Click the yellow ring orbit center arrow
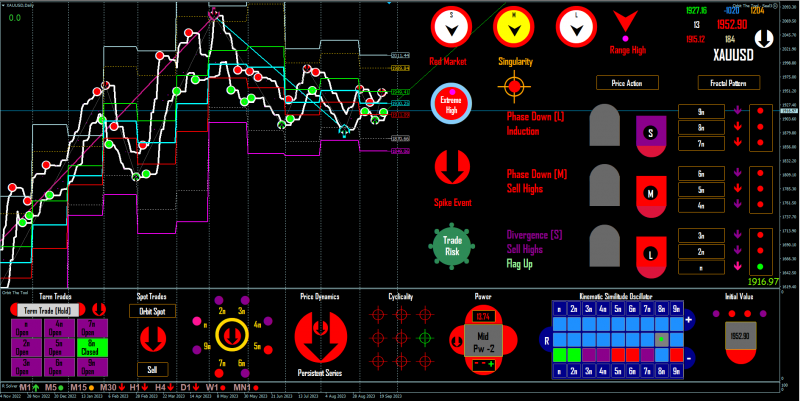Viewport: 800px width, 401px height. [x=232, y=336]
